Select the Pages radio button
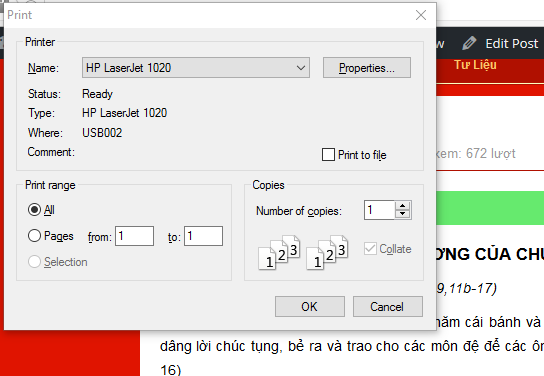This screenshot has height=376, width=544. 34,236
